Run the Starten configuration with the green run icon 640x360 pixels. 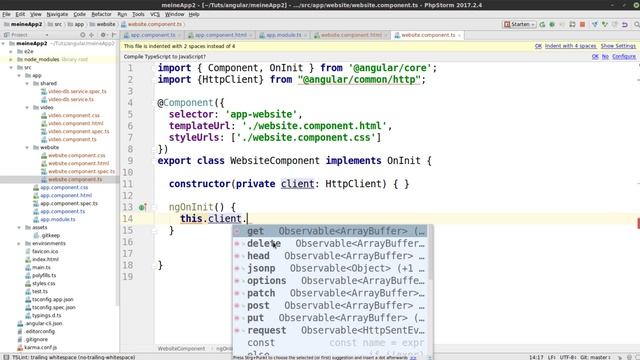pos(542,24)
